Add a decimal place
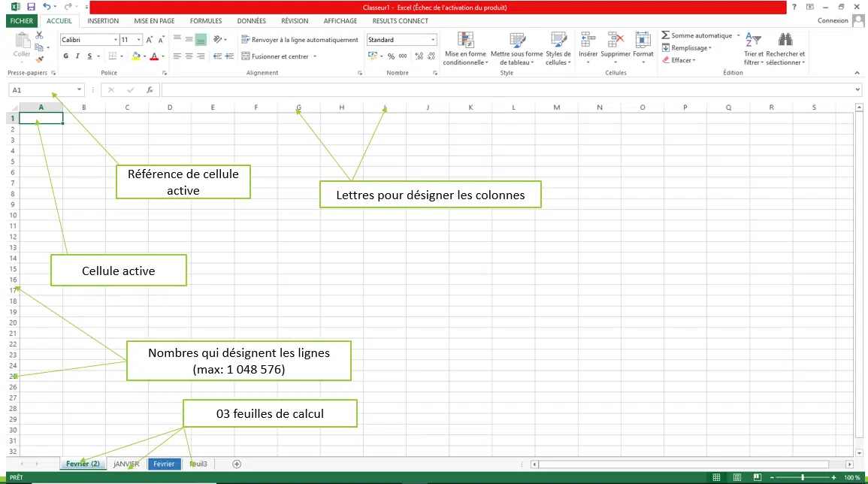Screen dimensions: 868x484 click(x=419, y=56)
